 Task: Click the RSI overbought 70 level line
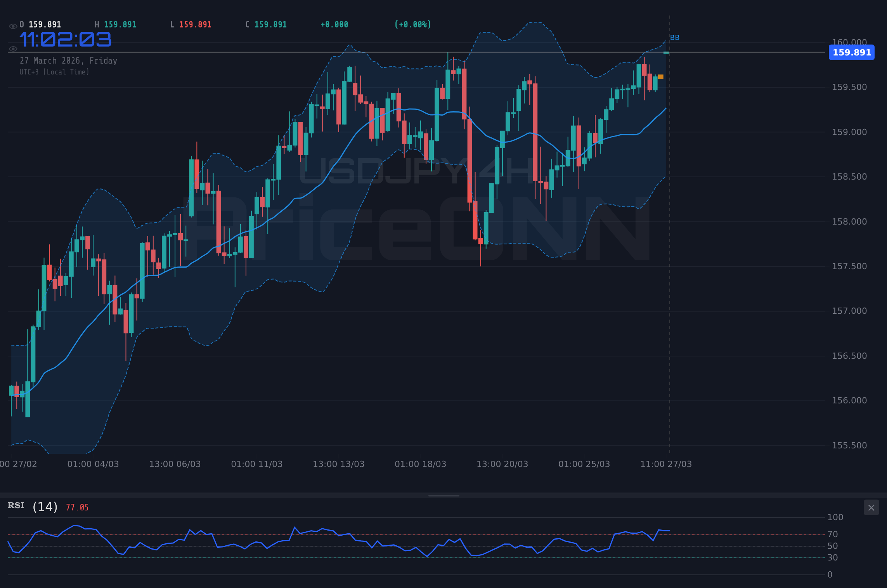[388, 534]
